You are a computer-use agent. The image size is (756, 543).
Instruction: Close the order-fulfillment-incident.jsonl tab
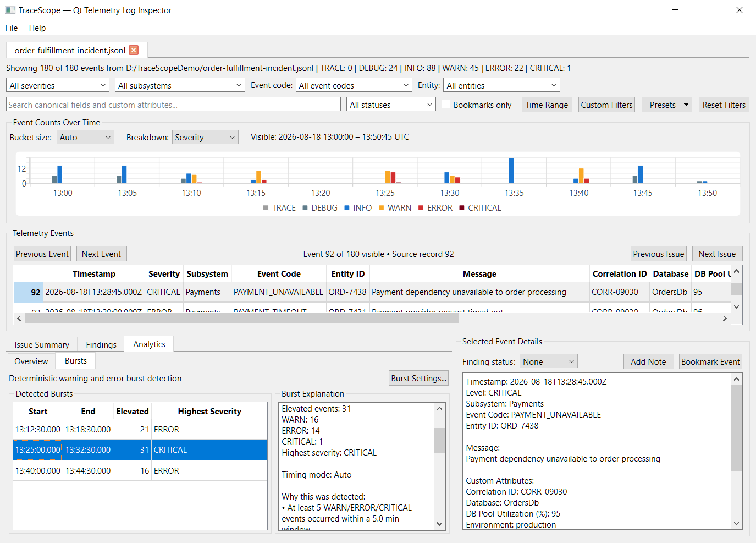coord(134,50)
